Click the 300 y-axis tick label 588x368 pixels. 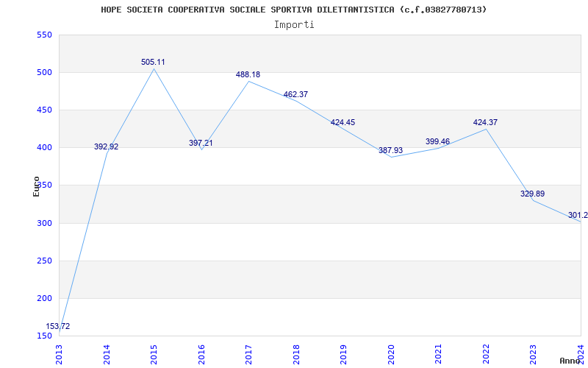[44, 223]
